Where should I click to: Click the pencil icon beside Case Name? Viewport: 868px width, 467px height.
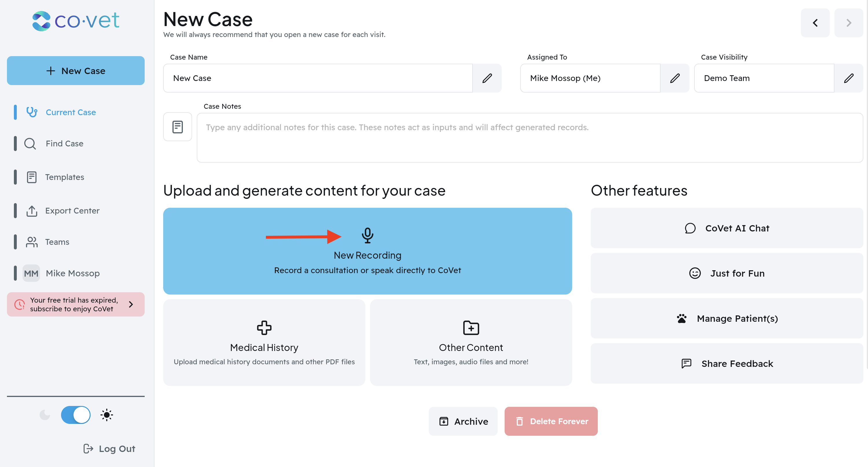487,78
